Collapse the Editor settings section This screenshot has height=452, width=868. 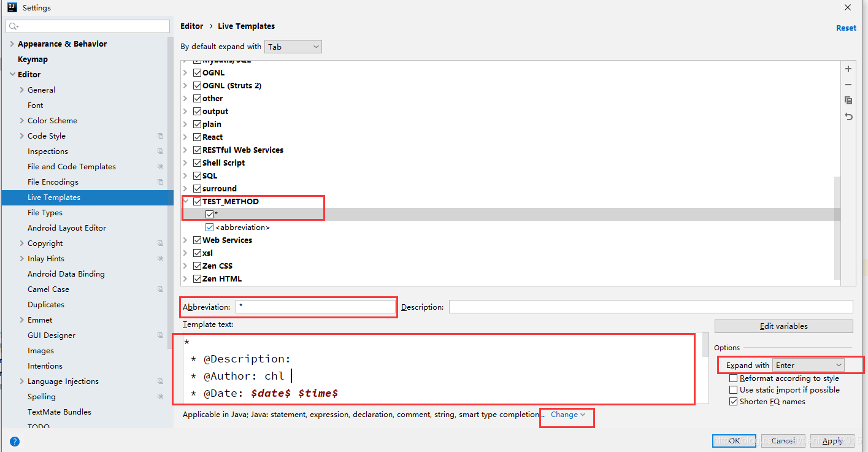(x=12, y=75)
